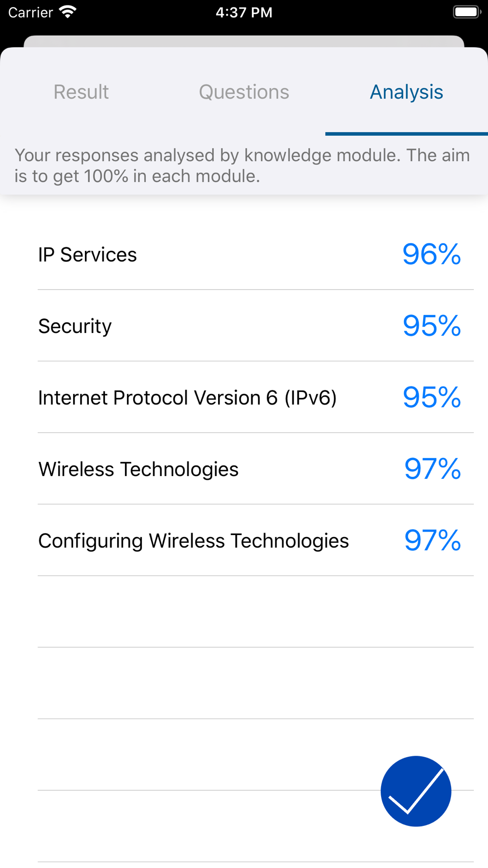This screenshot has height=868, width=488.
Task: Tap the 4:37 PM clock
Action: pyautogui.click(x=244, y=12)
